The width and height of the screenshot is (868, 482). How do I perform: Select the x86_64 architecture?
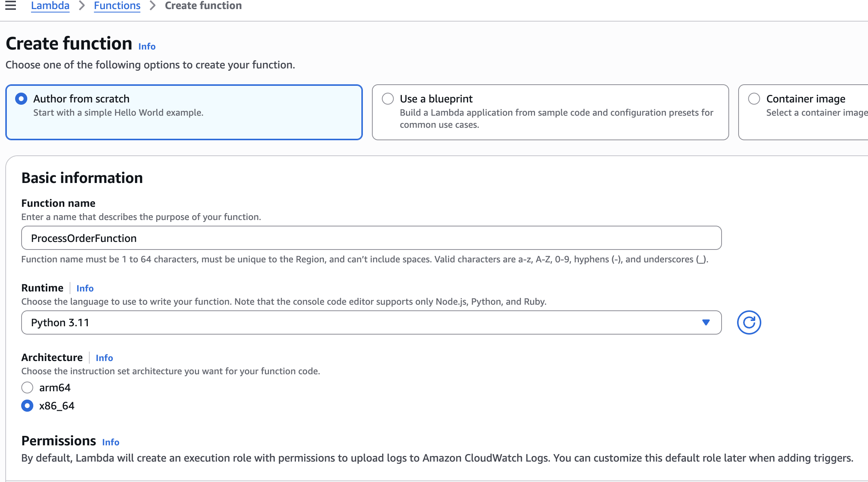(x=27, y=406)
